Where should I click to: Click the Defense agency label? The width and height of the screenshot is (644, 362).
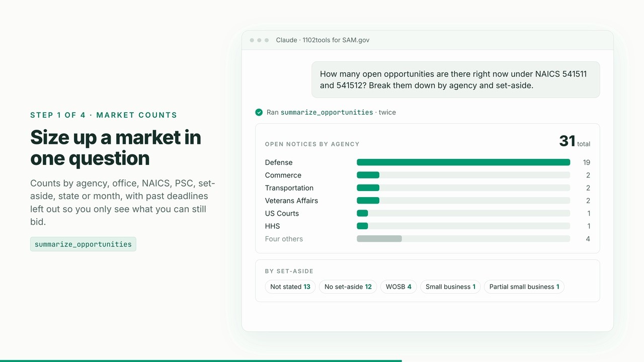[x=279, y=162]
